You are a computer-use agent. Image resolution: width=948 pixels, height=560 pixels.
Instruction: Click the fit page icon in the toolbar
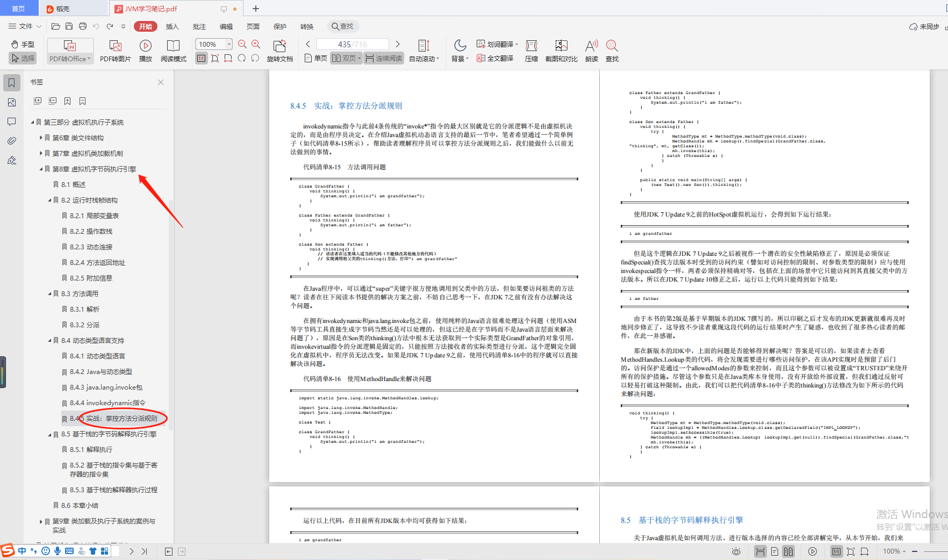pos(214,58)
